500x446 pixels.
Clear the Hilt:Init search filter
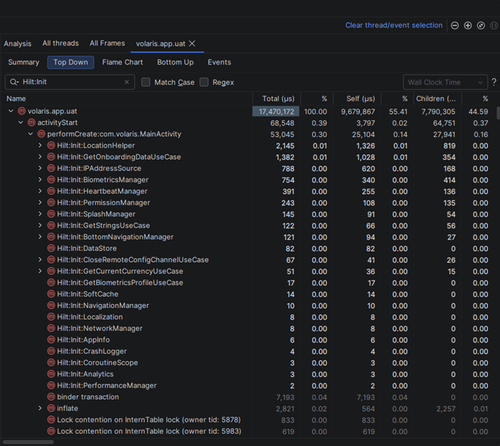[x=127, y=82]
